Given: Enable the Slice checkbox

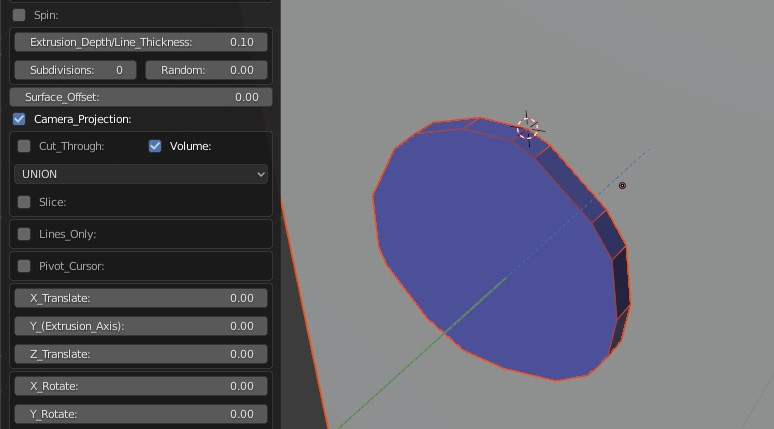Looking at the screenshot, I should (x=25, y=202).
